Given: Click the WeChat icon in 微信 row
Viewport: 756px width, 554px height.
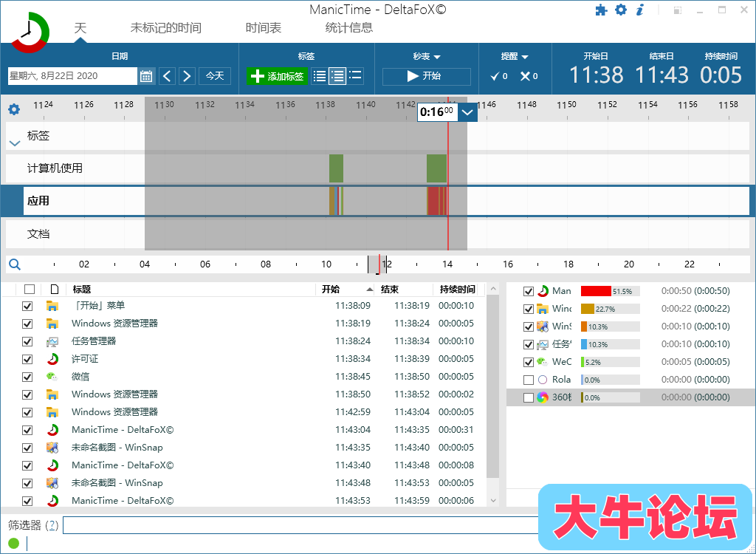Looking at the screenshot, I should pos(52,377).
